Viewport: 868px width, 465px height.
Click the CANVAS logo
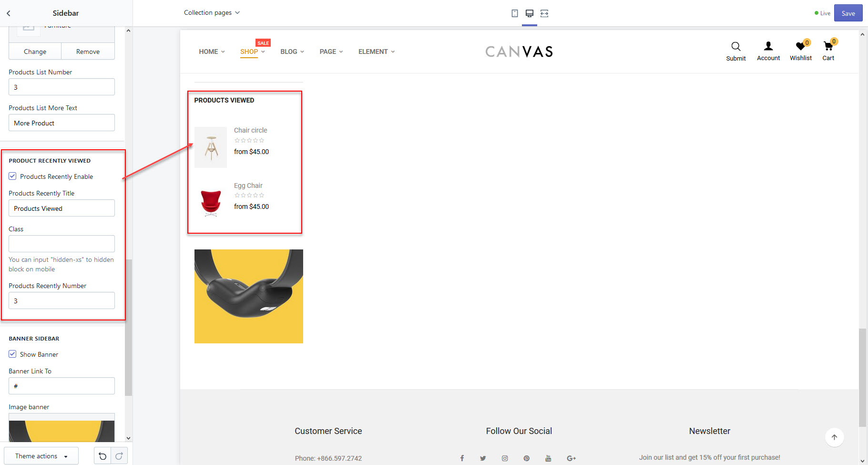tap(519, 52)
